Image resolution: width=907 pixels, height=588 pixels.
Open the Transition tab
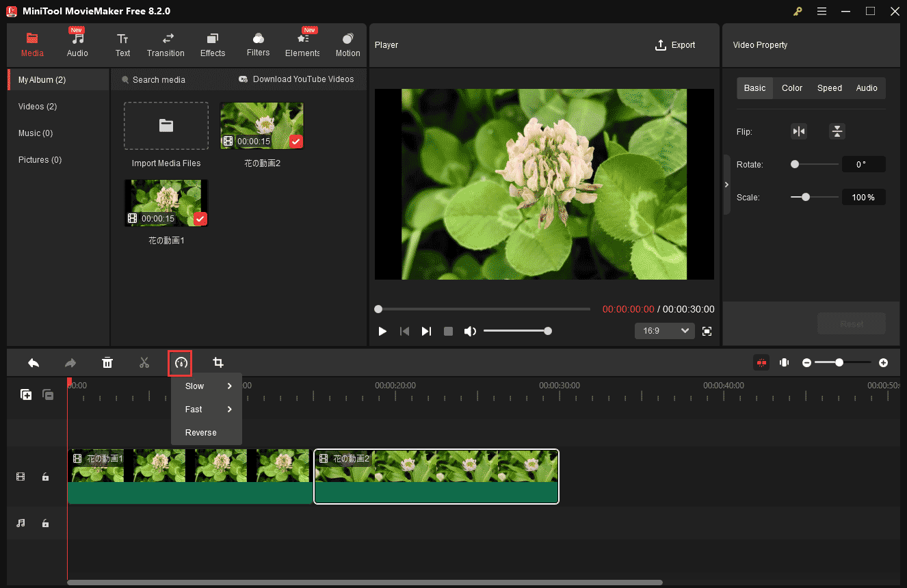166,45
